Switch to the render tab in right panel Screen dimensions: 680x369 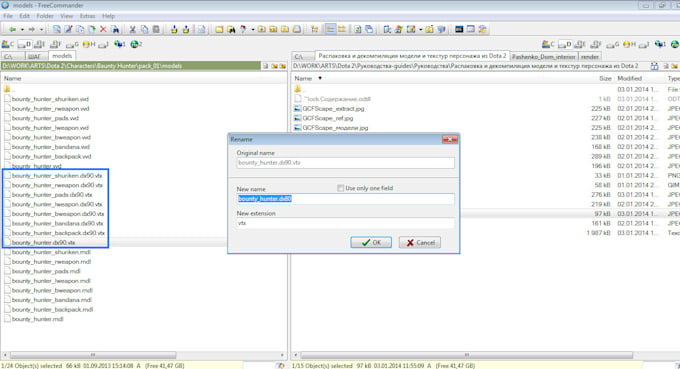589,57
